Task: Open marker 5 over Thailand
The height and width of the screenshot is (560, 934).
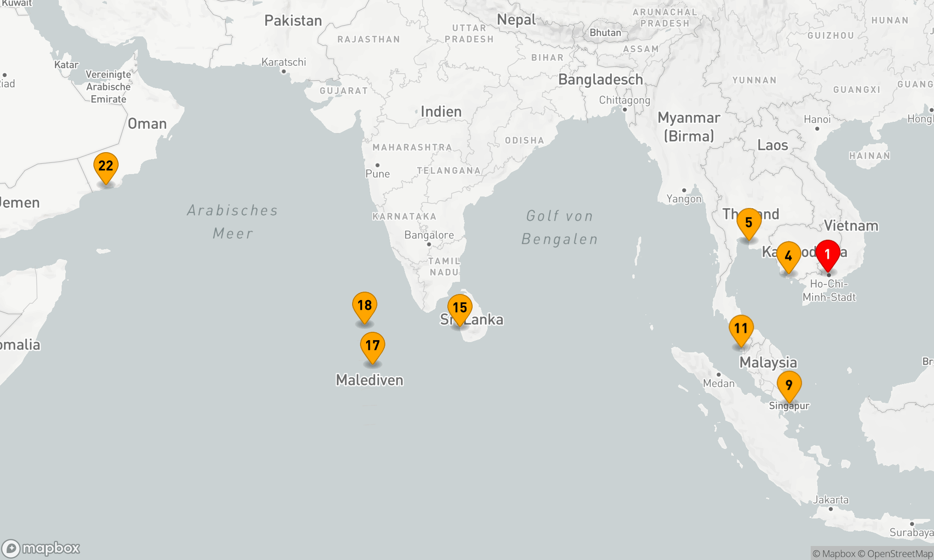Action: click(749, 223)
